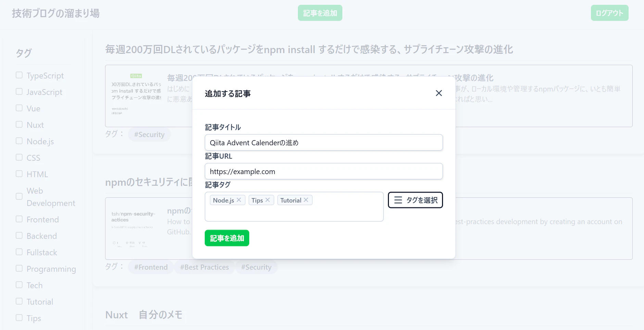Click the Programming label in sidebar
The width and height of the screenshot is (644, 330).
51,269
